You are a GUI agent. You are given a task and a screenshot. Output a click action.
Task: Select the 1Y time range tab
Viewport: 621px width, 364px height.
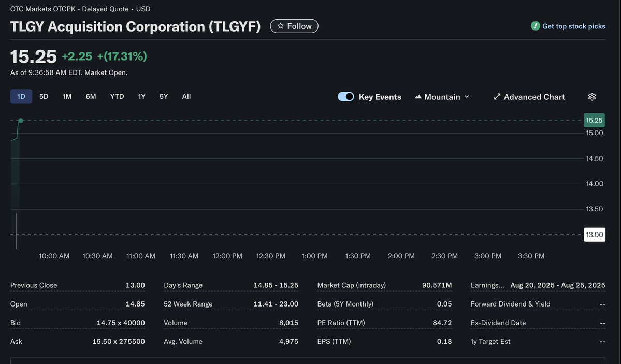(x=142, y=97)
